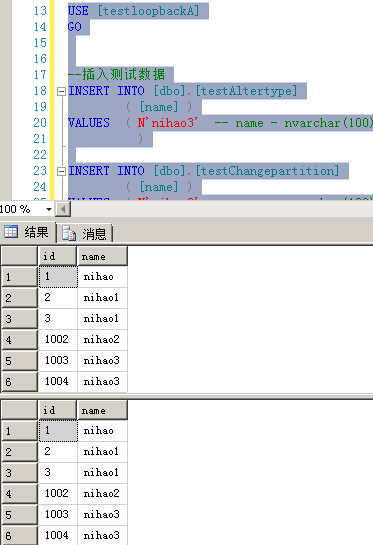Select row header 6 in first grid

coord(19,382)
